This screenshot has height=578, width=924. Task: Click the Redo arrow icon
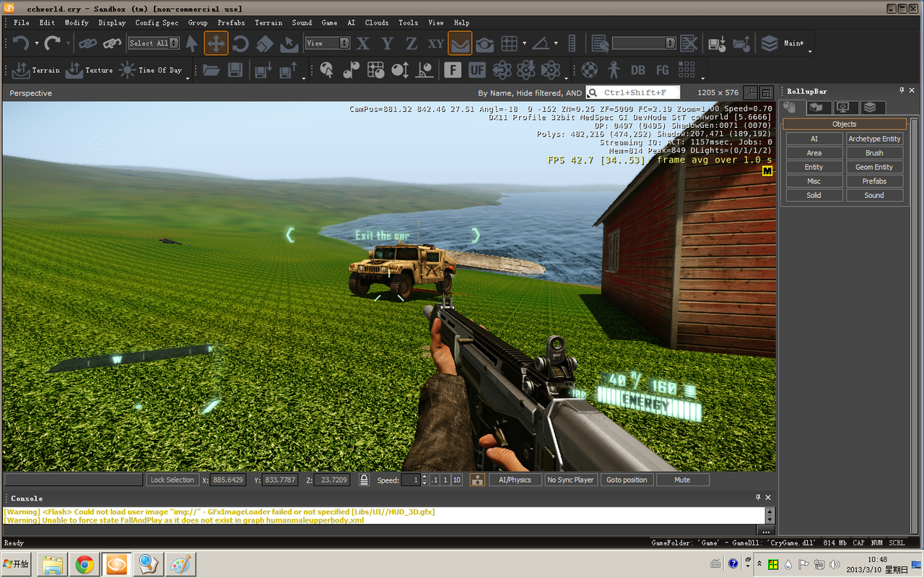coord(52,43)
